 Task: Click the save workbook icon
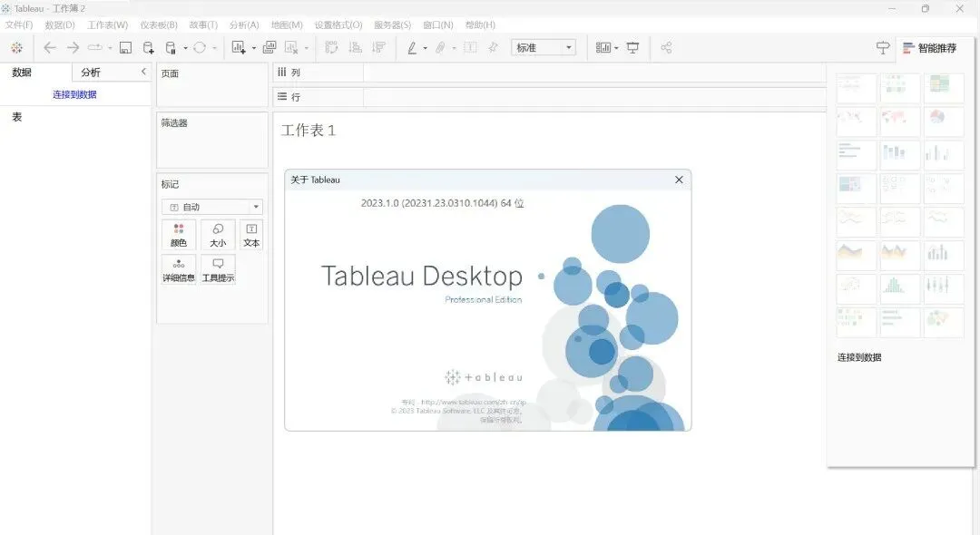(125, 48)
